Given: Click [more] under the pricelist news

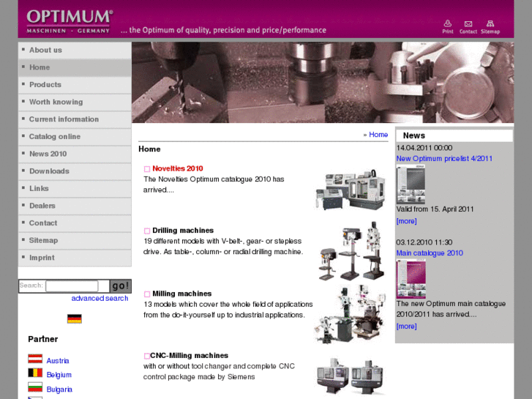Looking at the screenshot, I should tap(406, 221).
